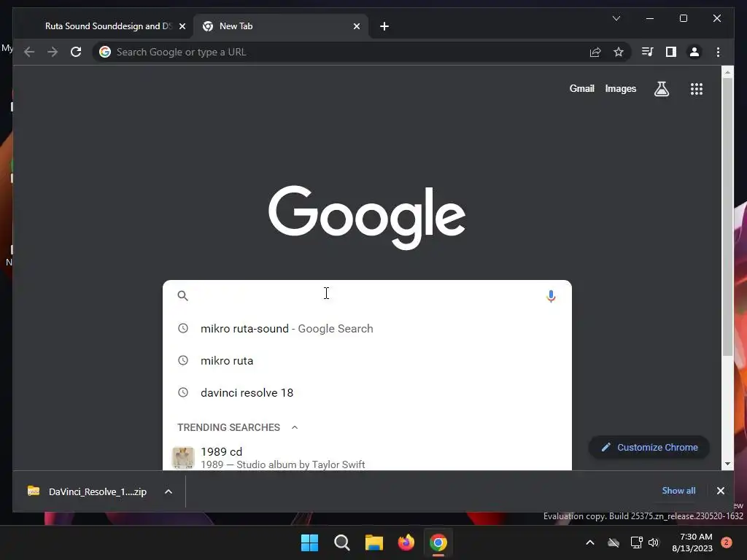Select the mikro ruta-sound suggestion

367,329
